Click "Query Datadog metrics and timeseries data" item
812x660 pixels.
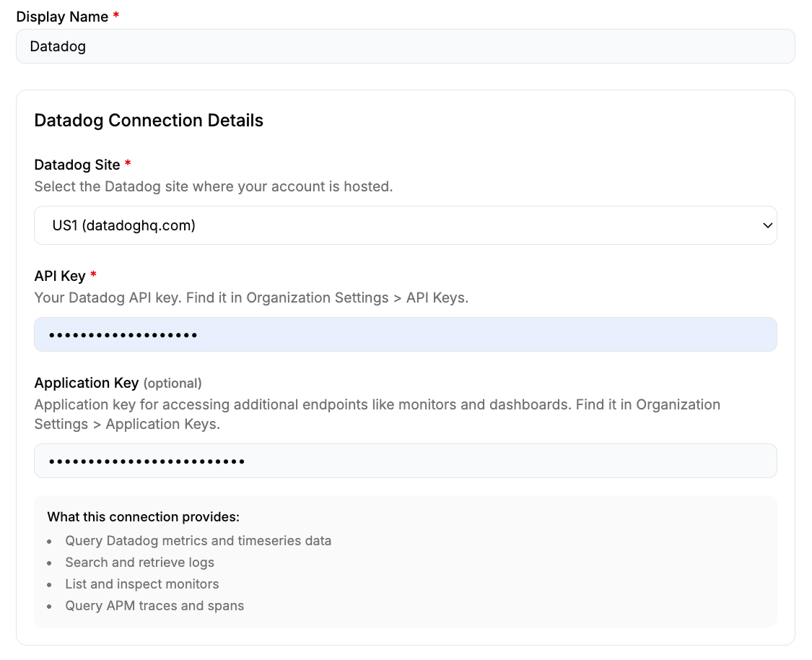click(198, 541)
